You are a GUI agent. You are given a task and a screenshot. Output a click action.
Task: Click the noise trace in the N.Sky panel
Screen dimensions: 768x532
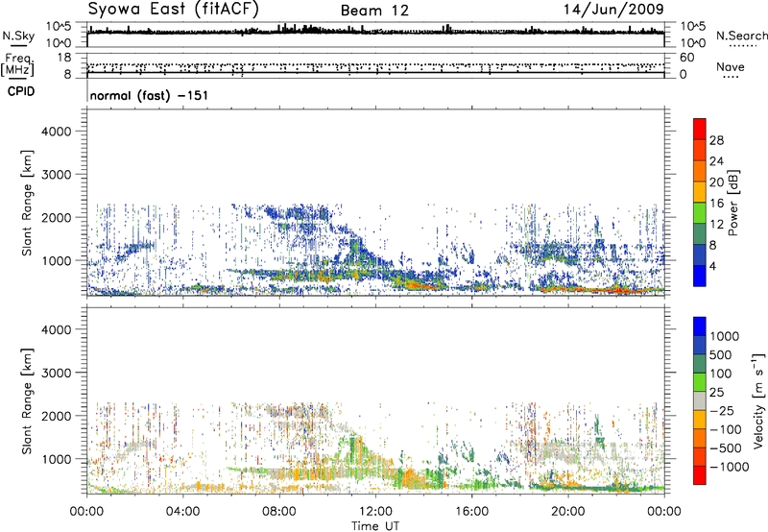(x=375, y=31)
